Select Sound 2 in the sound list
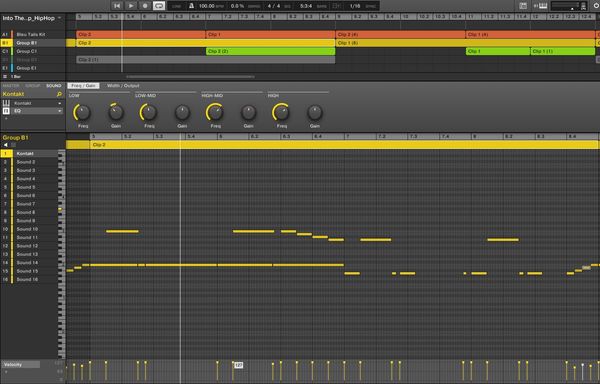Viewport: 600px width, 384px height. click(x=29, y=162)
